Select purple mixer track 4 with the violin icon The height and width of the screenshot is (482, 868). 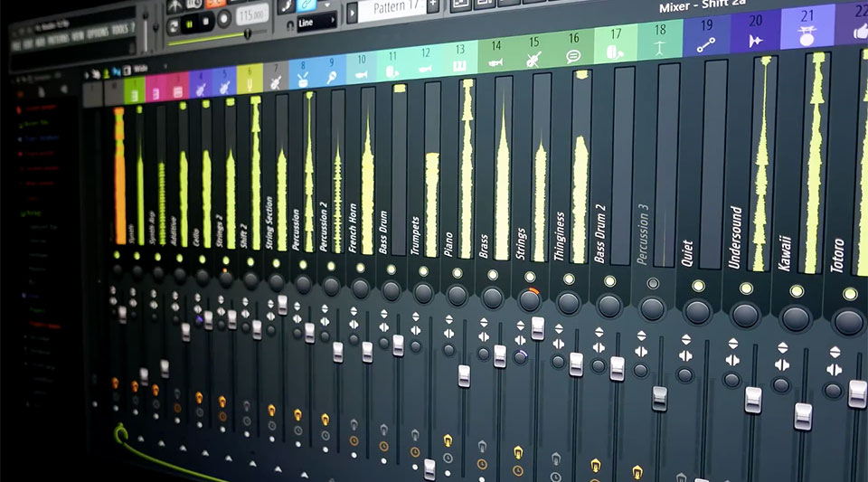click(201, 85)
